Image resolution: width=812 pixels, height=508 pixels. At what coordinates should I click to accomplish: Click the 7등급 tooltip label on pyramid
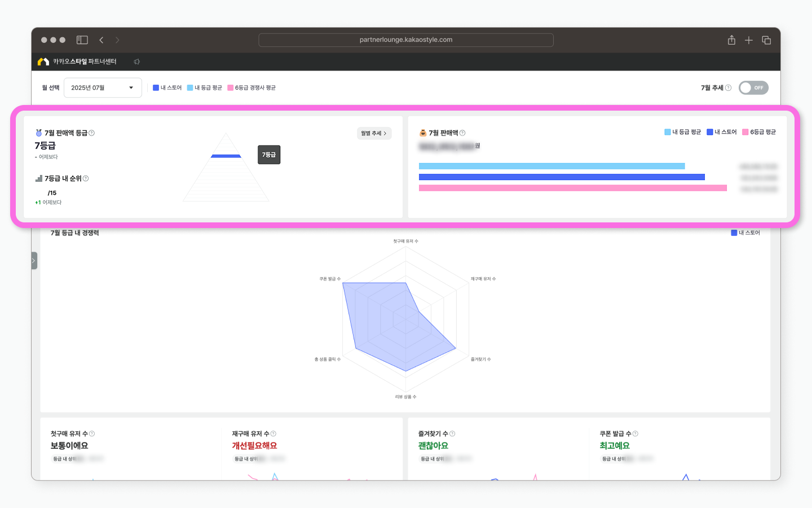(269, 155)
